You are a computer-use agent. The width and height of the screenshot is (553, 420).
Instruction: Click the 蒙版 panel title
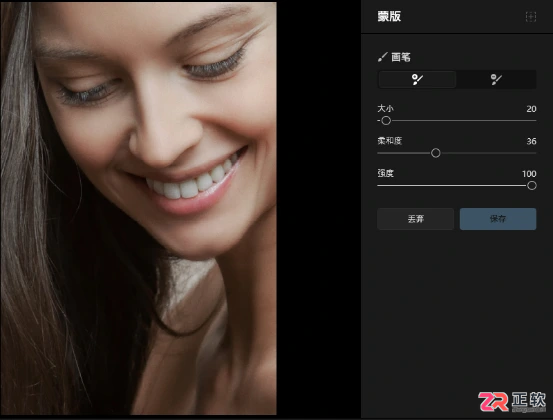(x=389, y=16)
